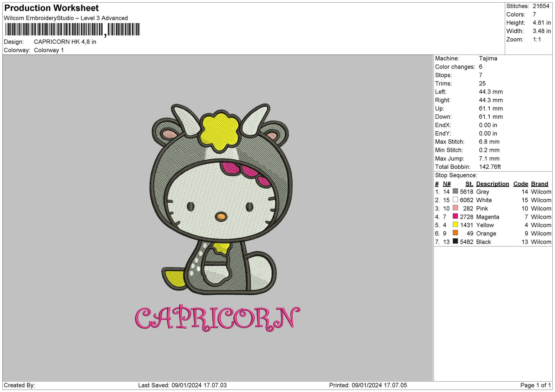Click the Up value 61.1 mm
This screenshot has width=555, height=392.
pos(491,109)
